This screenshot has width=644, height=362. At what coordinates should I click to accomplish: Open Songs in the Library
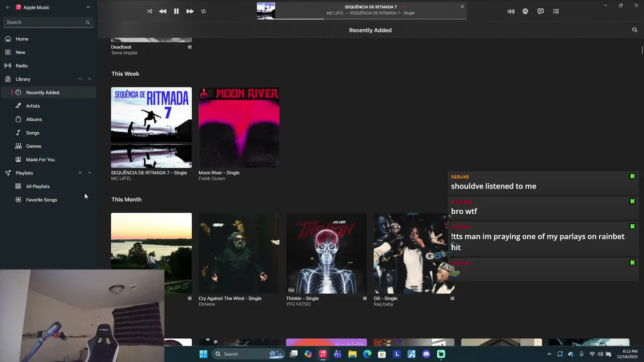click(x=48, y=133)
